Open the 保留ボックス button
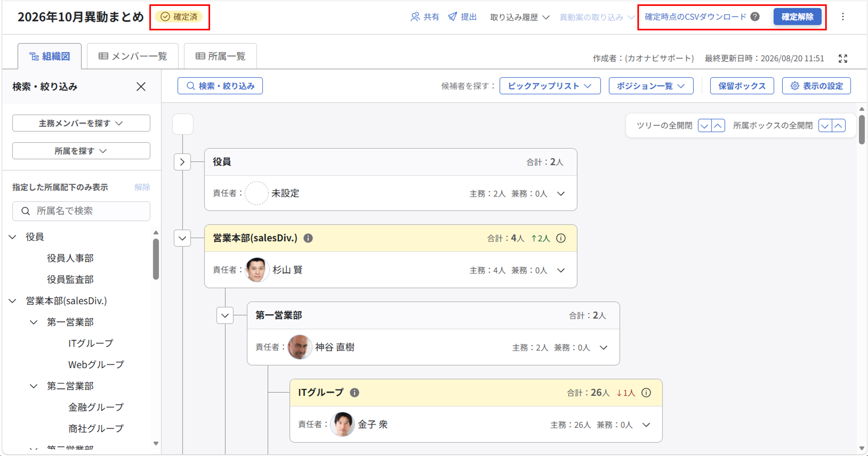 [x=742, y=86]
